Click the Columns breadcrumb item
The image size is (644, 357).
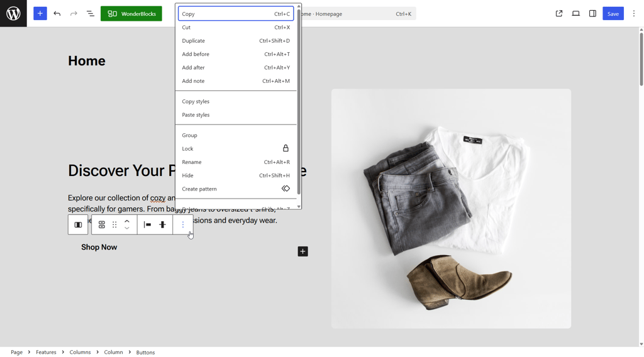80,352
